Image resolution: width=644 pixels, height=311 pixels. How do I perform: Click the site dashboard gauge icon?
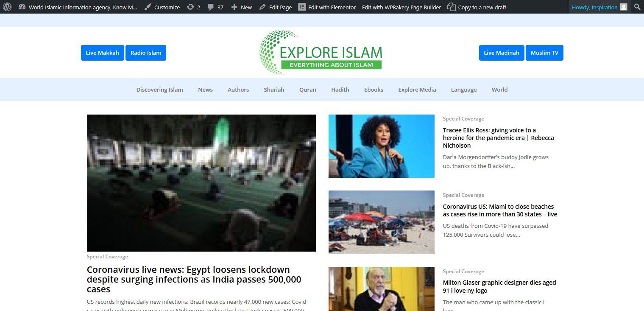(x=22, y=7)
